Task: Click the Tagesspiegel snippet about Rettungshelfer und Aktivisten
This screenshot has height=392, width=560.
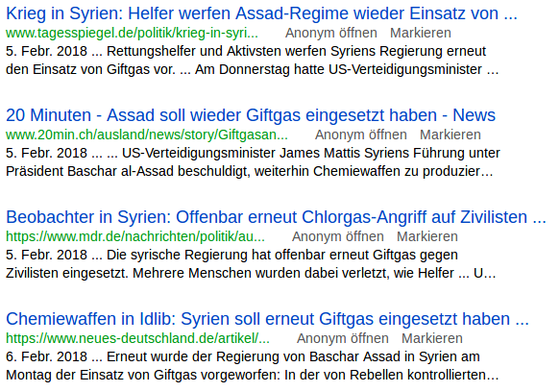Action: [x=252, y=60]
